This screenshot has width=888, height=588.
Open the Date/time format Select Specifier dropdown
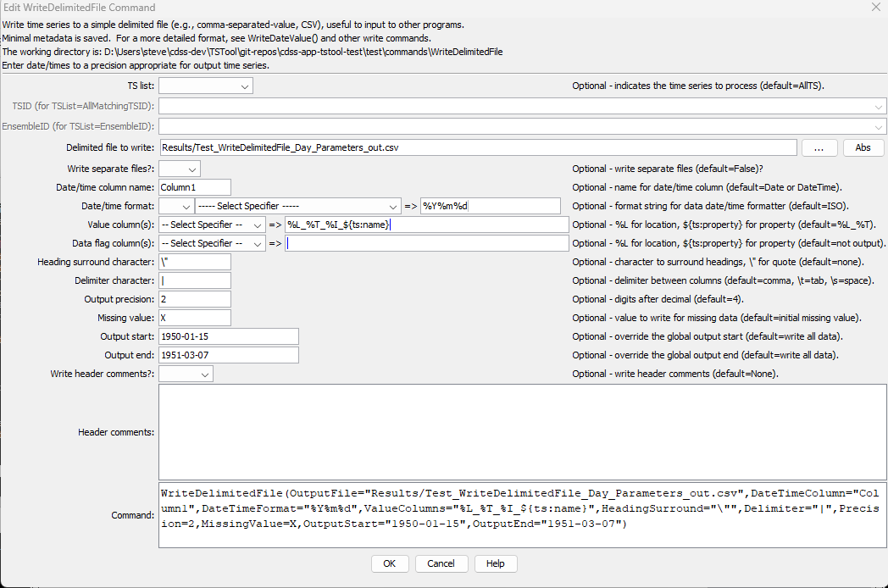point(298,206)
